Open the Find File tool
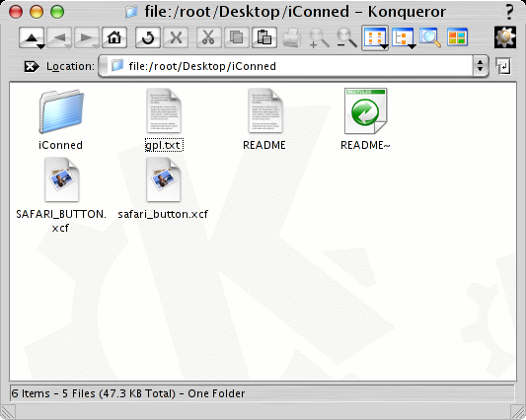 click(x=430, y=37)
